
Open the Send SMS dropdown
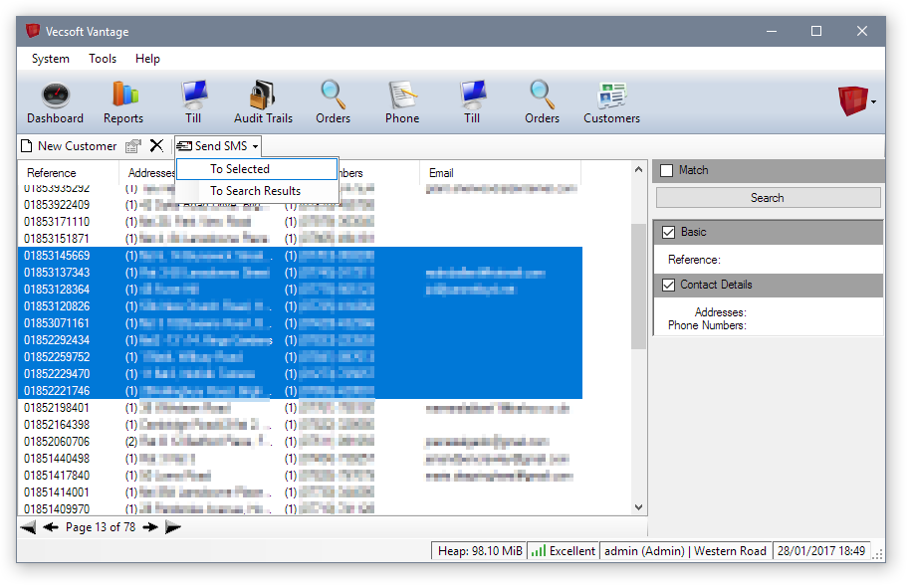pos(219,146)
